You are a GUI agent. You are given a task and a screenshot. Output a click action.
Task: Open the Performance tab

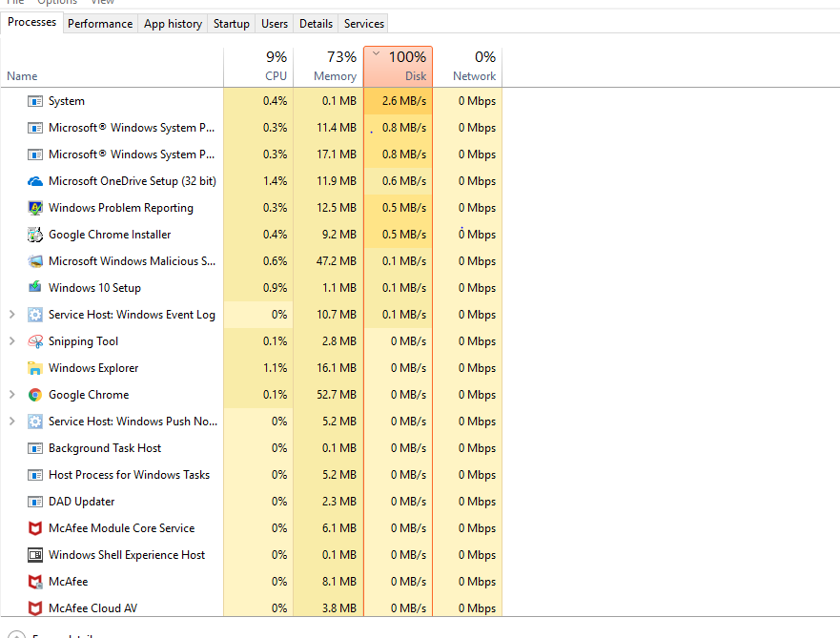tap(100, 24)
